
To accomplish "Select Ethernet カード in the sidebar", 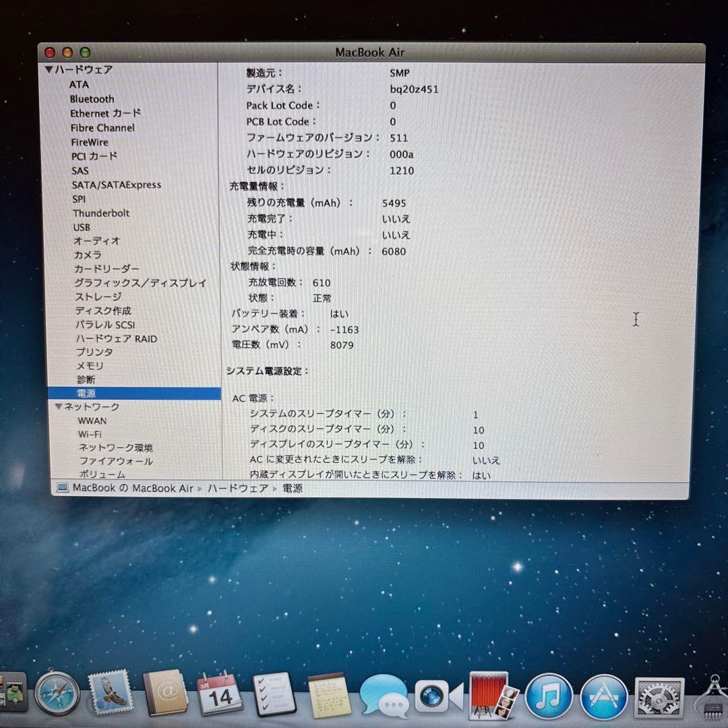I will pyautogui.click(x=105, y=113).
